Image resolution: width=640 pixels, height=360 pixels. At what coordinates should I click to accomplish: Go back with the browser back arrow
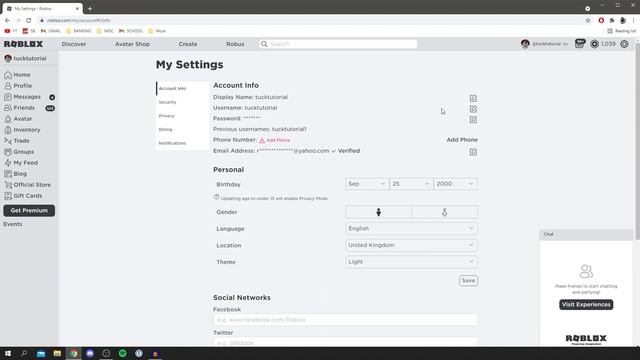[7, 20]
